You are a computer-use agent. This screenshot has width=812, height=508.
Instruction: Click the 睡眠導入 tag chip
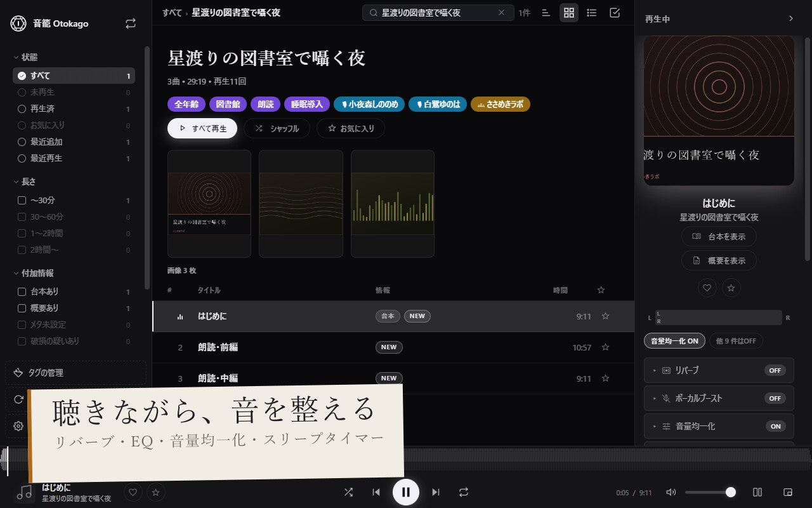click(x=307, y=104)
